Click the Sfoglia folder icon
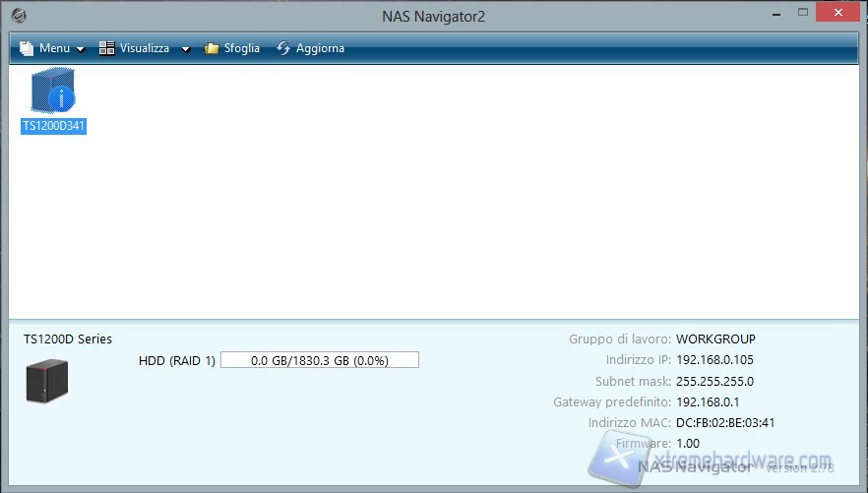The width and height of the screenshot is (868, 493). [212, 48]
